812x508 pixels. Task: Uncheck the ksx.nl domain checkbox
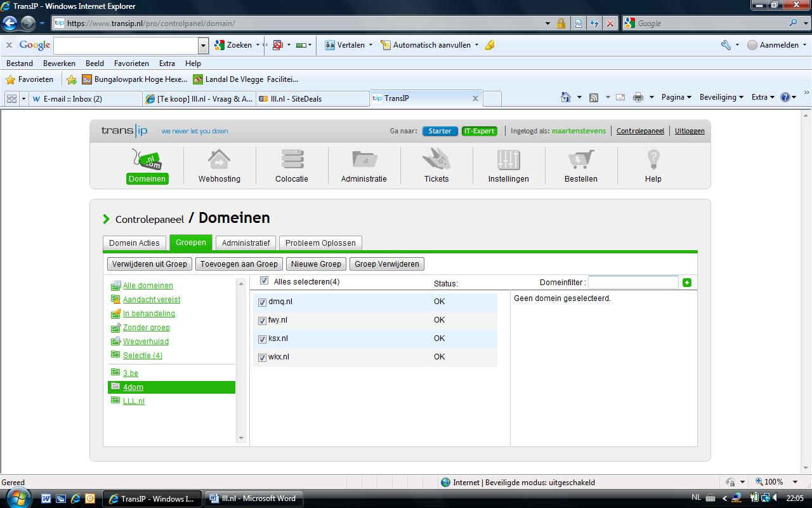pyautogui.click(x=262, y=340)
